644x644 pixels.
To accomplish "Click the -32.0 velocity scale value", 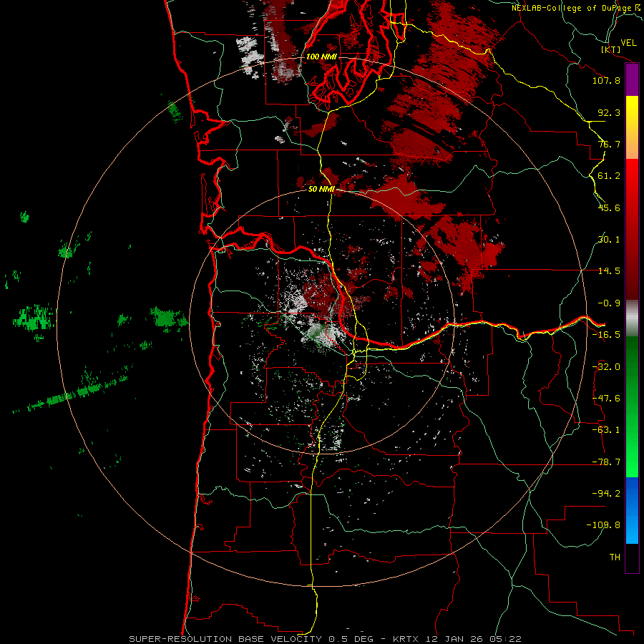I will pos(606,367).
